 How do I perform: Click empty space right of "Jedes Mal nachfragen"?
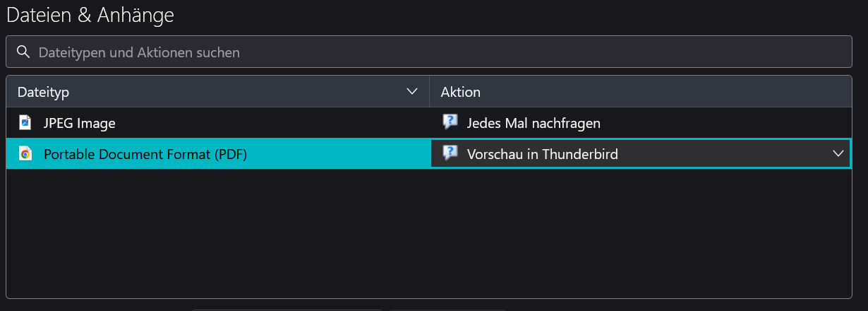(725, 123)
